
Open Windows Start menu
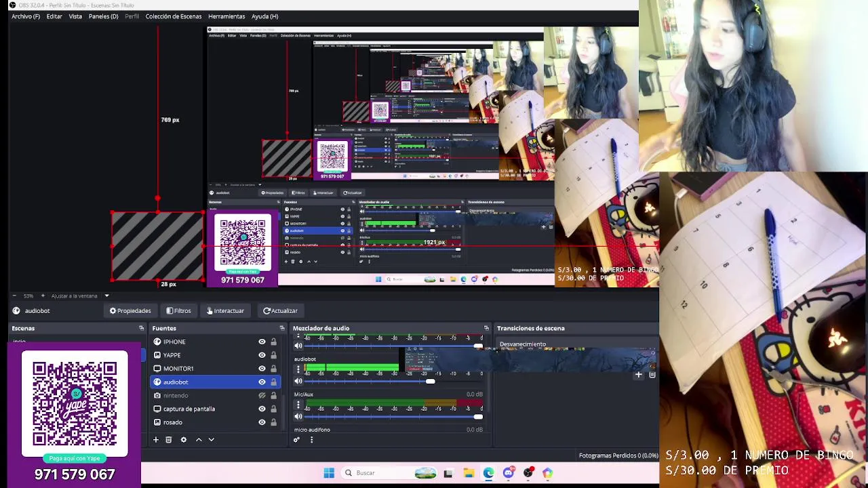point(329,473)
